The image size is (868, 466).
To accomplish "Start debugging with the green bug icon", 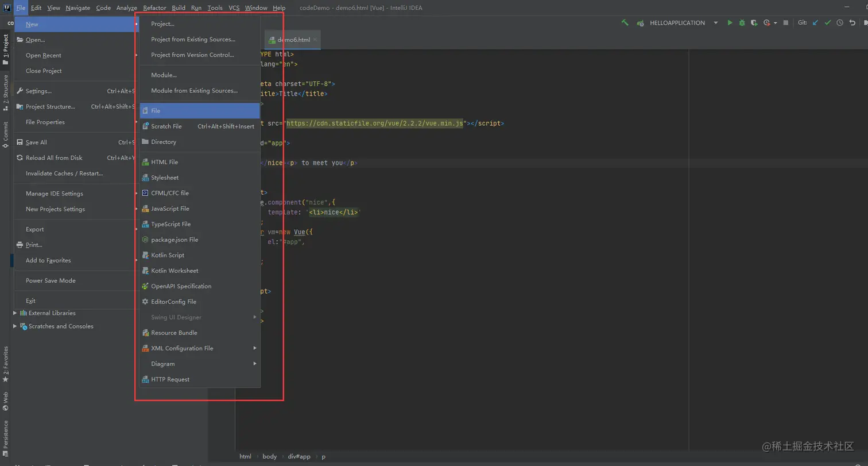I will click(742, 23).
